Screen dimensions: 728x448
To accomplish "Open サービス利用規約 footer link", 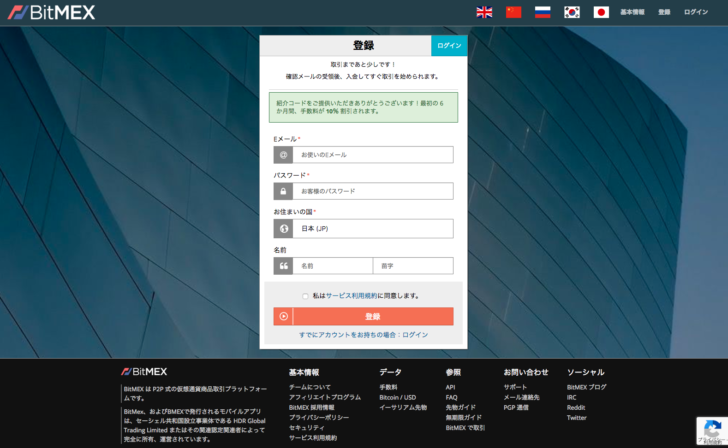I will 313,438.
